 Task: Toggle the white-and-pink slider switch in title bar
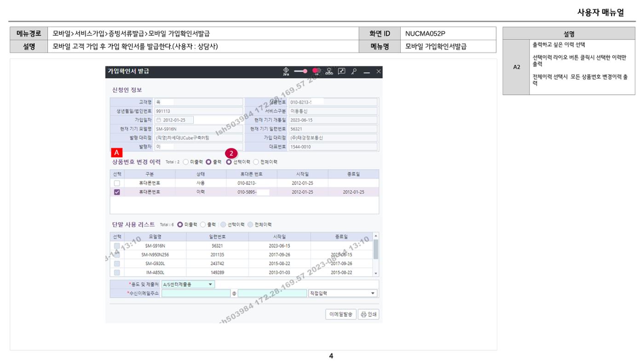(x=301, y=72)
